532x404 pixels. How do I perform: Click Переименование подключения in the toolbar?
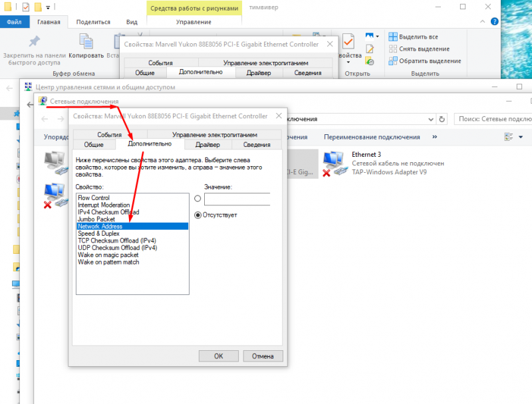pos(372,137)
